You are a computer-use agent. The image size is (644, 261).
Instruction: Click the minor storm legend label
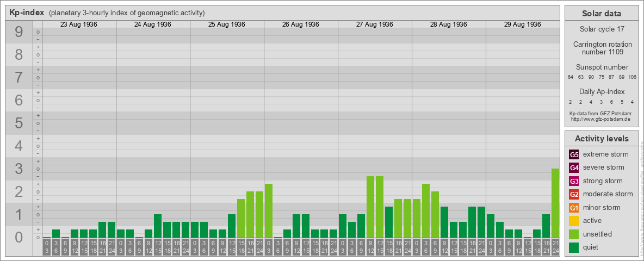[x=602, y=207]
